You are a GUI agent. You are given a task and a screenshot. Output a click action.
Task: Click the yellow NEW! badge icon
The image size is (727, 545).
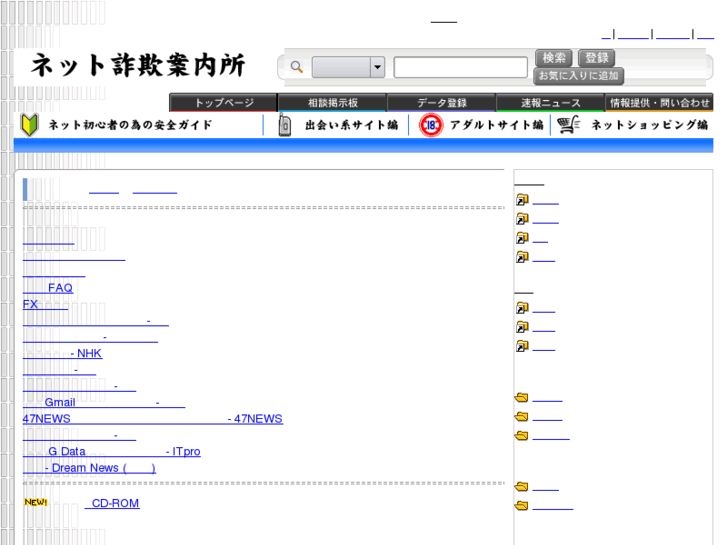click(36, 502)
